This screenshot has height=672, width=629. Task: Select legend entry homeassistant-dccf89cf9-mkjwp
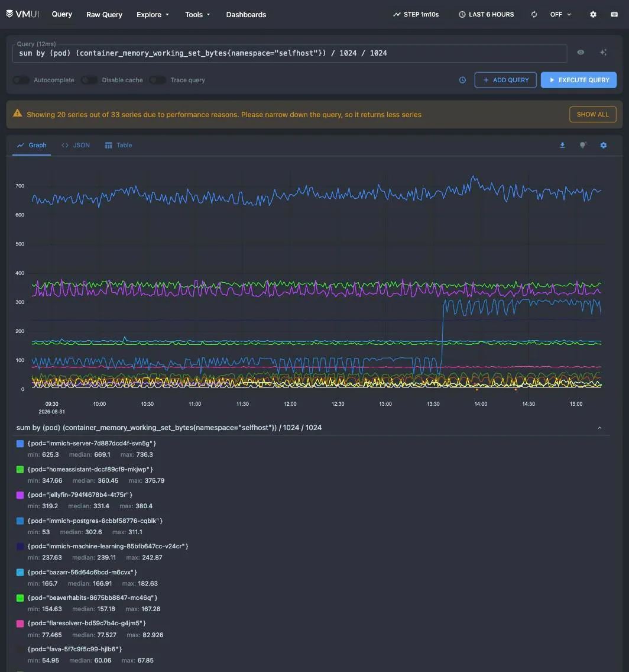click(90, 469)
